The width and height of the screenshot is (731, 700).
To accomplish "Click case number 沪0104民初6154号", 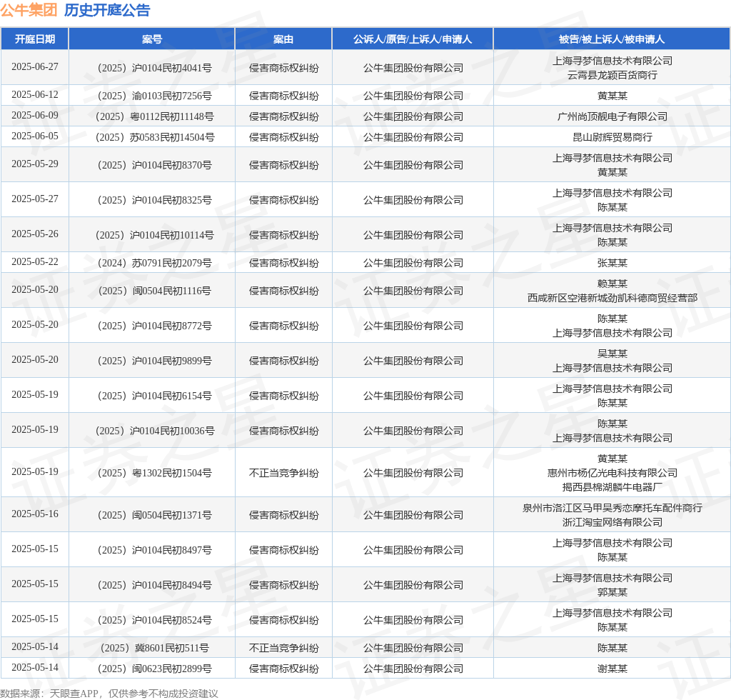I will [x=154, y=396].
